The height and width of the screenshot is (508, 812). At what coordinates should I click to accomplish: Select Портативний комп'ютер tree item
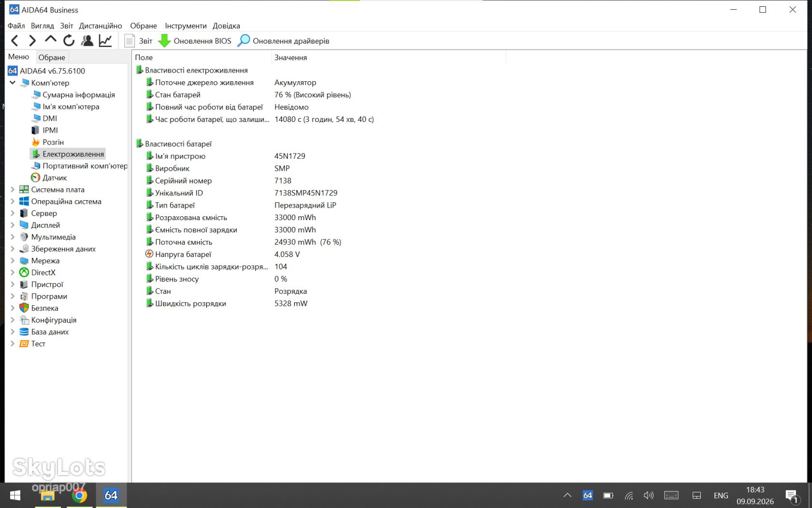pos(79,166)
